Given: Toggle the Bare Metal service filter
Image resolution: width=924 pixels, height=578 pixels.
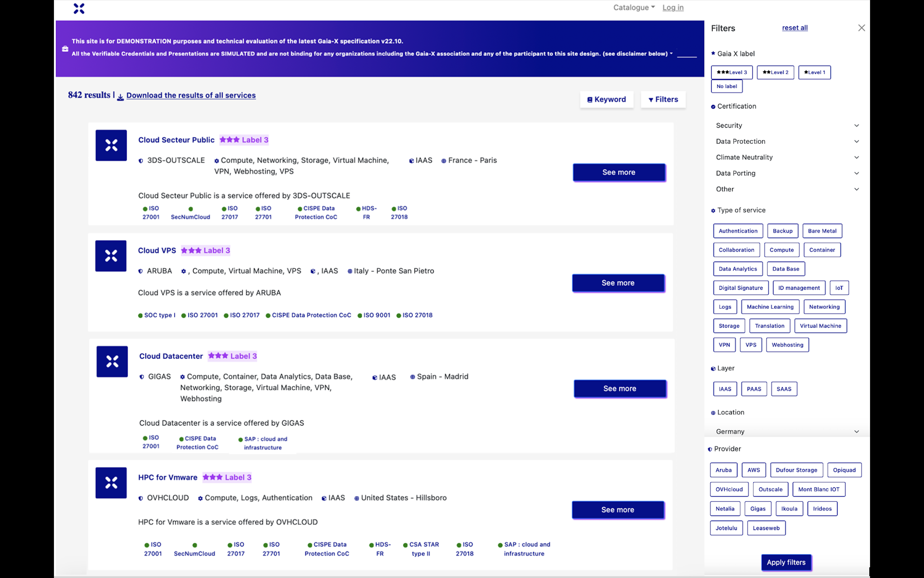Looking at the screenshot, I should click(x=822, y=231).
